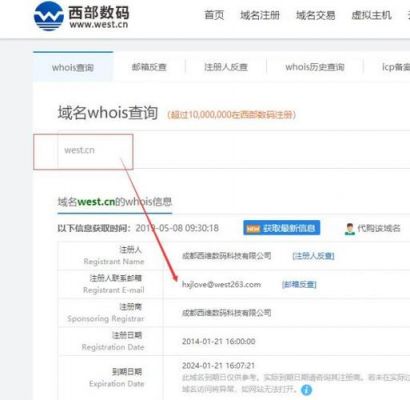Select the whois查询 tab
Image resolution: width=410 pixels, height=400 pixels.
73,67
